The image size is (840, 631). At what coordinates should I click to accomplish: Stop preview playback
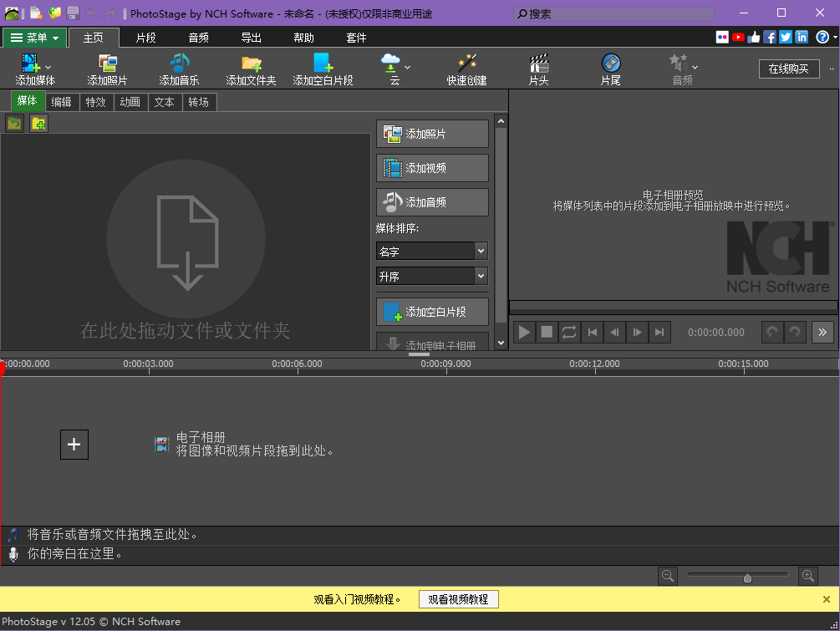click(x=547, y=332)
